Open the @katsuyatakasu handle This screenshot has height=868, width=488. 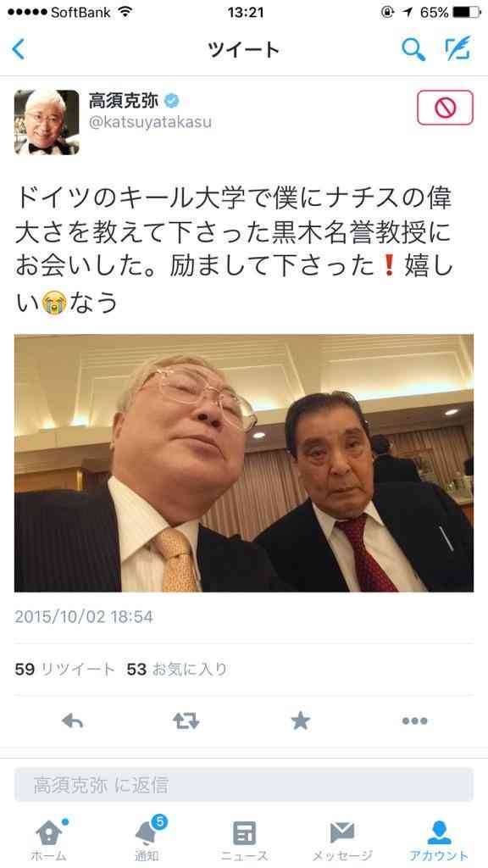[x=150, y=122]
